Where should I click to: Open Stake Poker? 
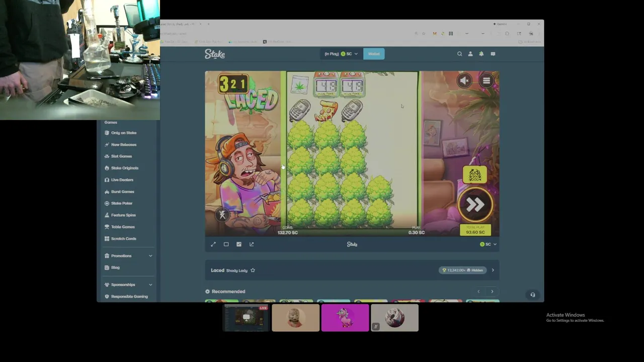pos(121,204)
